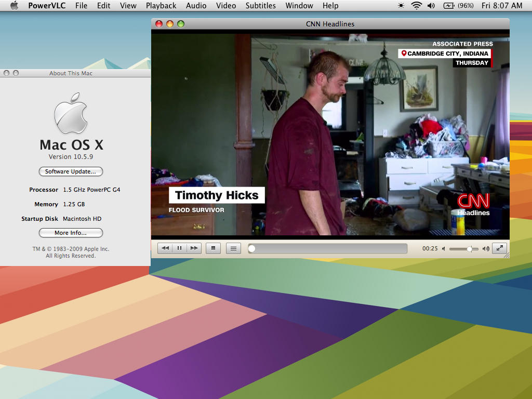Screen dimensions: 532x399
Task: Click the Macintosh HD startup disk value
Action: click(82, 219)
